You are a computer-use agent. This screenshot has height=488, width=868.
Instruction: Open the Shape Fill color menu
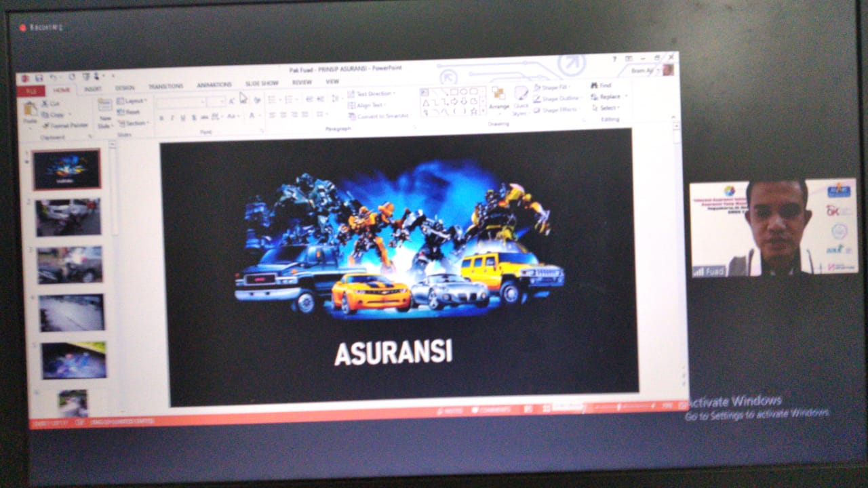pyautogui.click(x=552, y=87)
